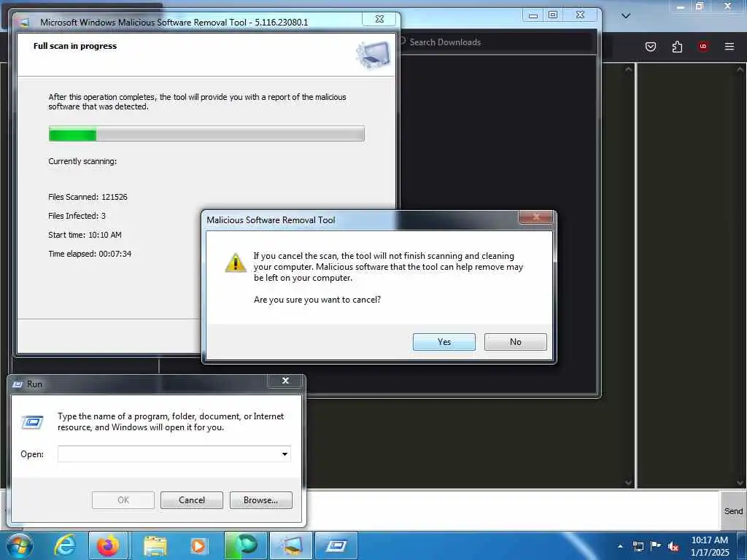Click the disabled OK button in Run
747x560 pixels.
123,500
